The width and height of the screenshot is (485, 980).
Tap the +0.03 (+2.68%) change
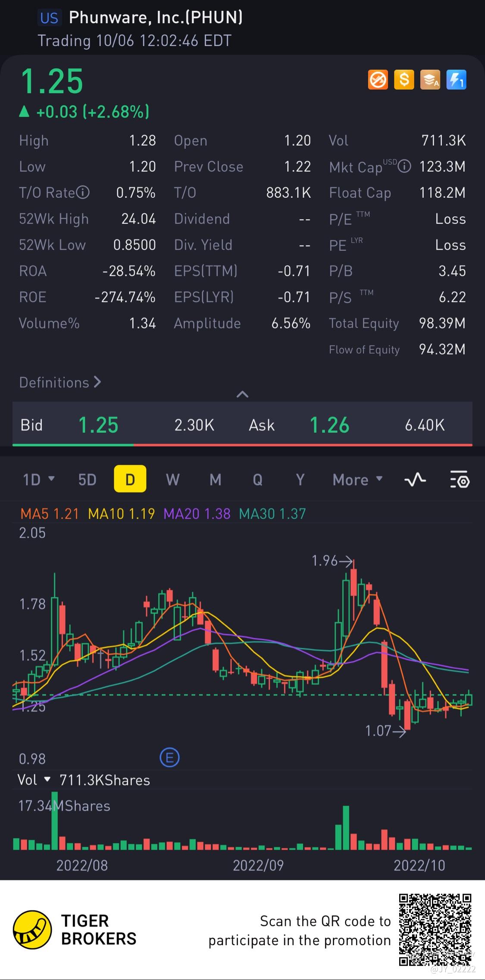click(84, 112)
